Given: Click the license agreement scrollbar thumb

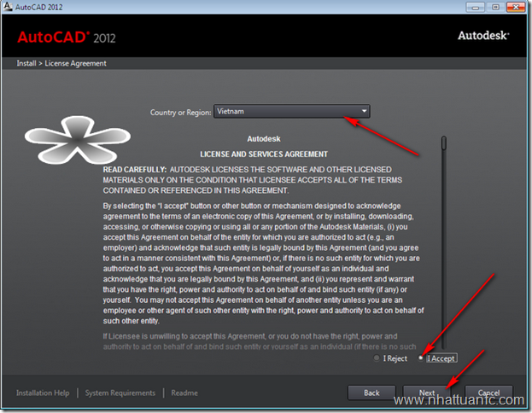Looking at the screenshot, I should (443, 143).
